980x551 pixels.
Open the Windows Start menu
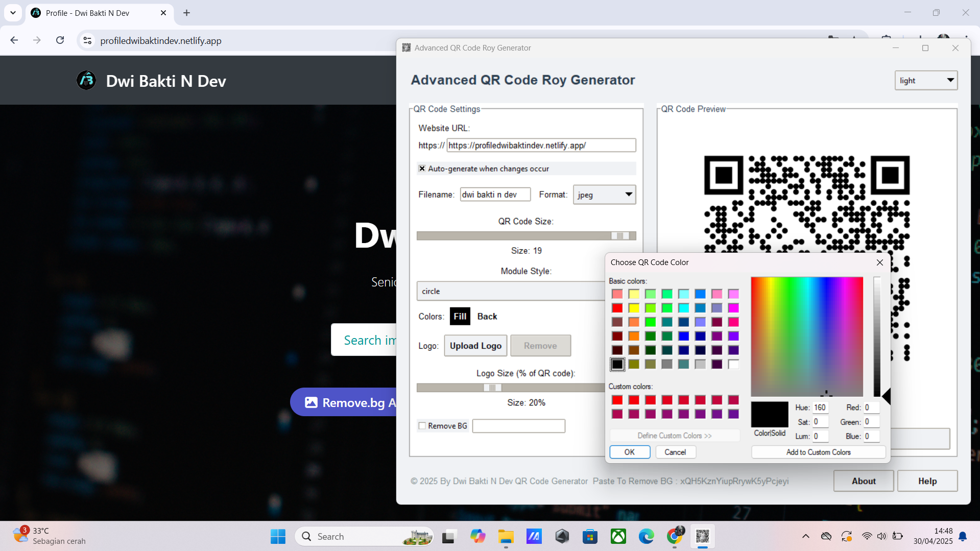(x=278, y=536)
